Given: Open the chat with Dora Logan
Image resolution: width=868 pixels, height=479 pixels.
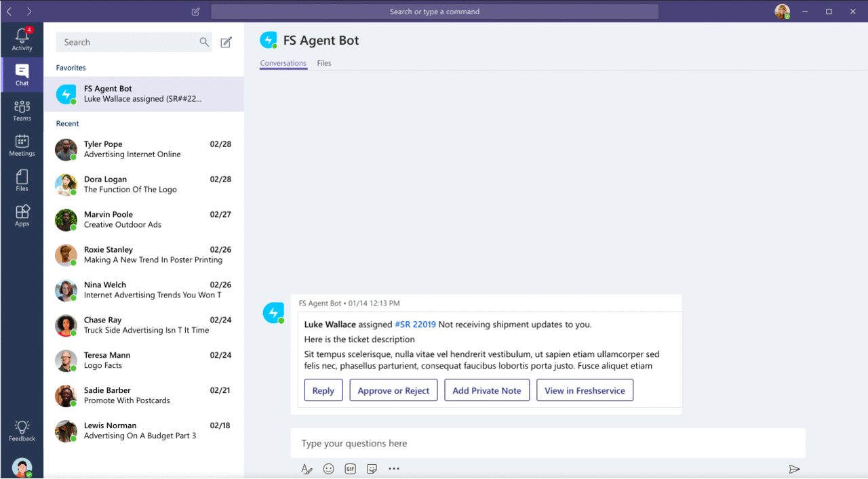Looking at the screenshot, I should [144, 184].
